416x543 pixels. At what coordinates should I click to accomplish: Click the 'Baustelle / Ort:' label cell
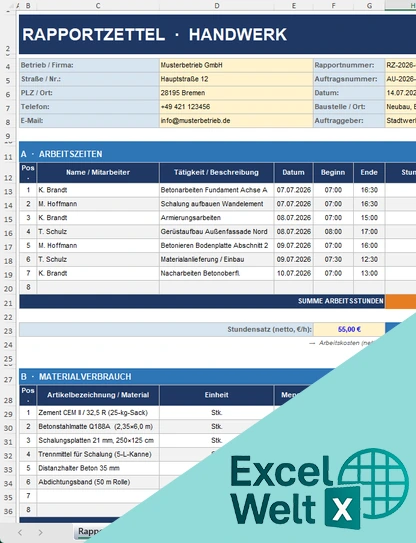[x=349, y=107]
